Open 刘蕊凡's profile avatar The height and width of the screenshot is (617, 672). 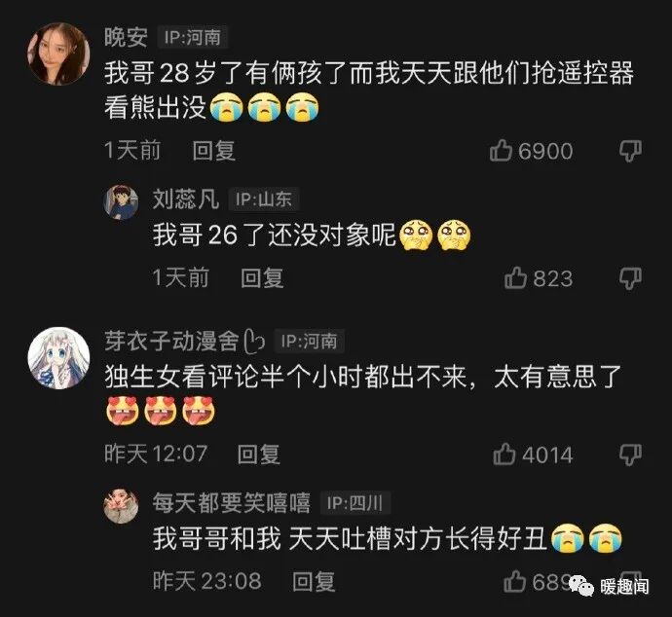[x=122, y=202]
